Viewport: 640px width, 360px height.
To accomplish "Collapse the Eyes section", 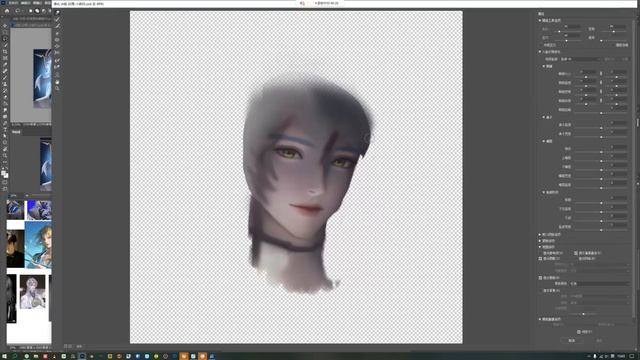I will [x=544, y=66].
